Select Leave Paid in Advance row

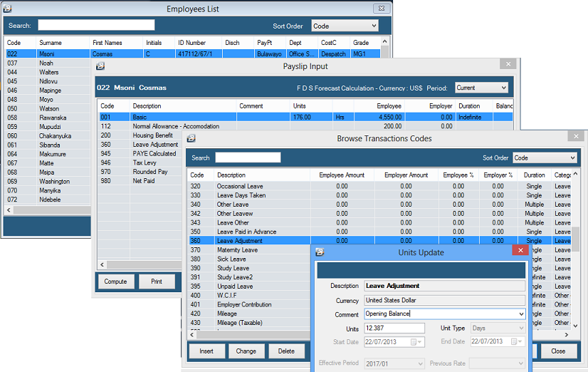pos(379,232)
